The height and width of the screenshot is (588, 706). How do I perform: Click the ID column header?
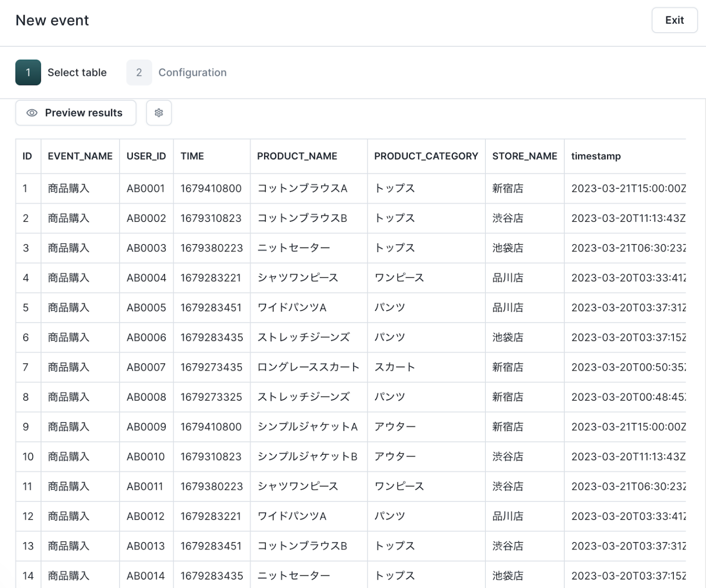click(27, 156)
